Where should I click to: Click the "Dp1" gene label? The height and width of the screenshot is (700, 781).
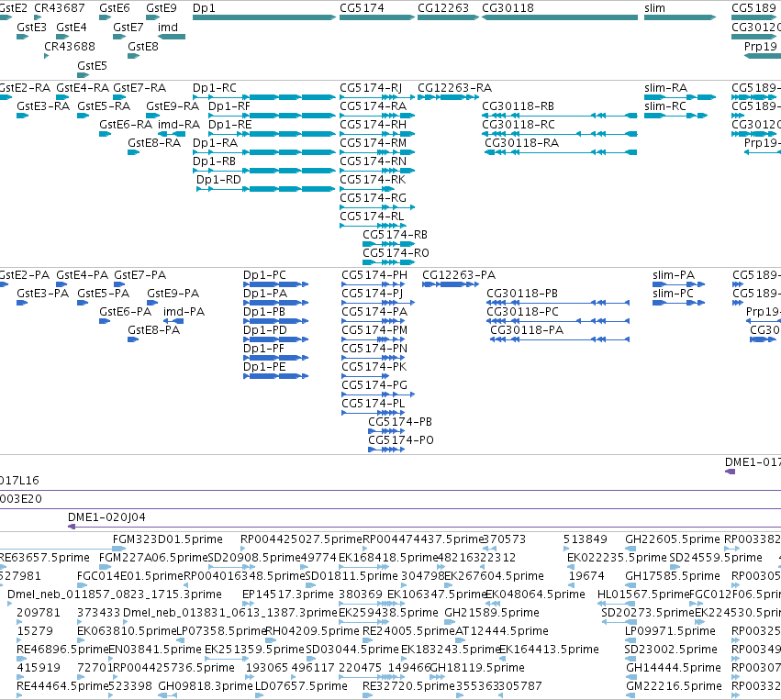pyautogui.click(x=204, y=8)
